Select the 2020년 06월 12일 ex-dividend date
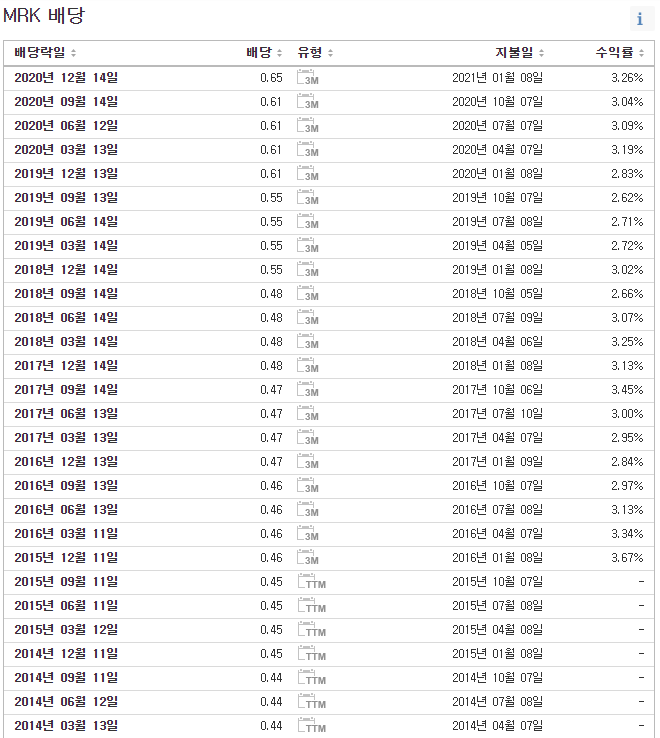Screen dimensions: 660x738 66,125
